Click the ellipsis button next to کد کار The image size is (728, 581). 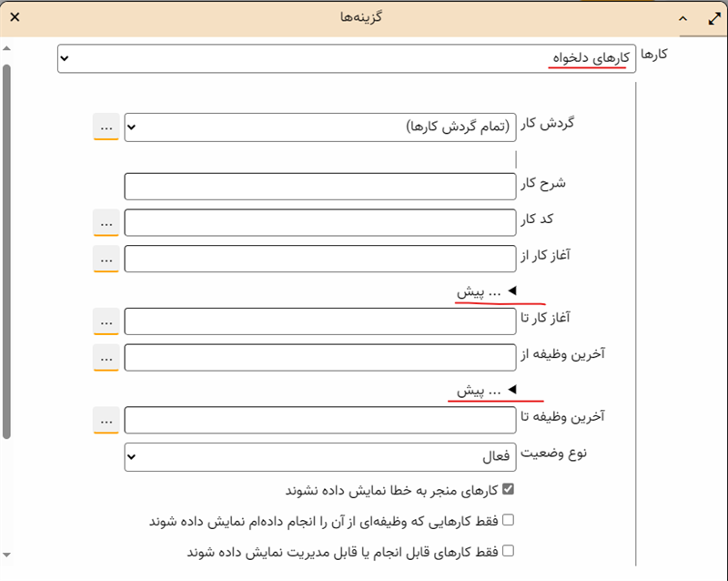tap(106, 222)
